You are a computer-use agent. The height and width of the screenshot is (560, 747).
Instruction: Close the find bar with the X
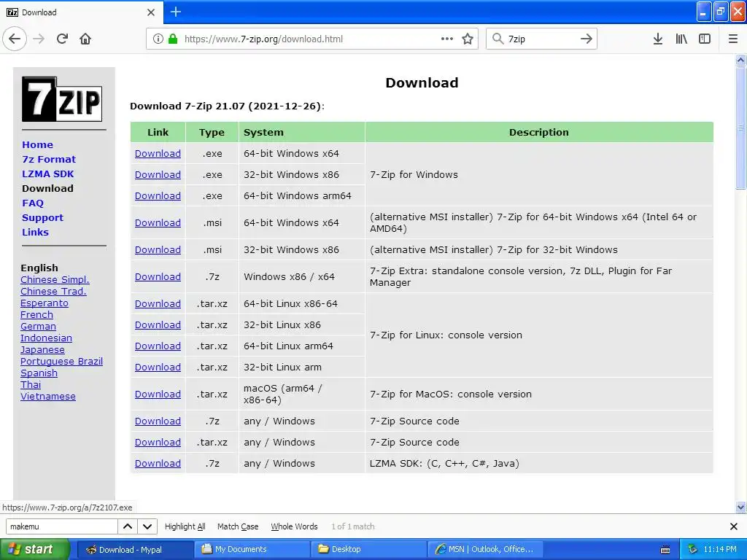[734, 526]
